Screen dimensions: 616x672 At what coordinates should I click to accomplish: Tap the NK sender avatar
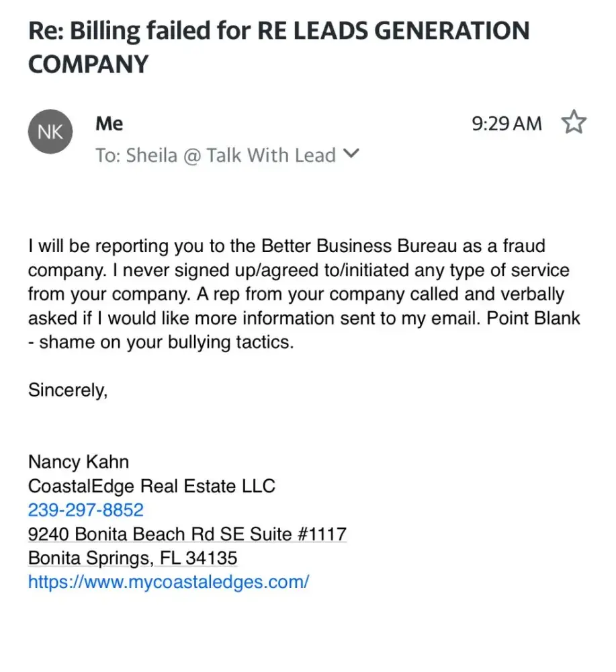(50, 132)
